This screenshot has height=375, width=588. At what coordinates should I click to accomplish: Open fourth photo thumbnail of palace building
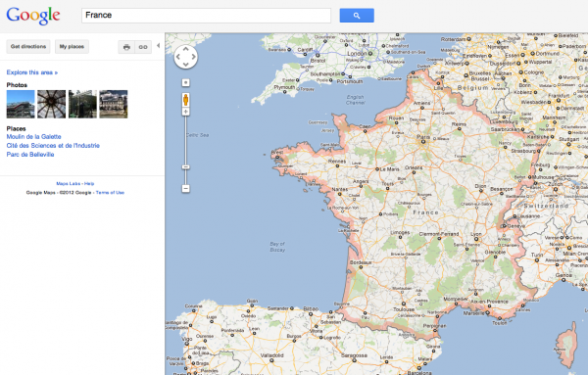click(114, 104)
